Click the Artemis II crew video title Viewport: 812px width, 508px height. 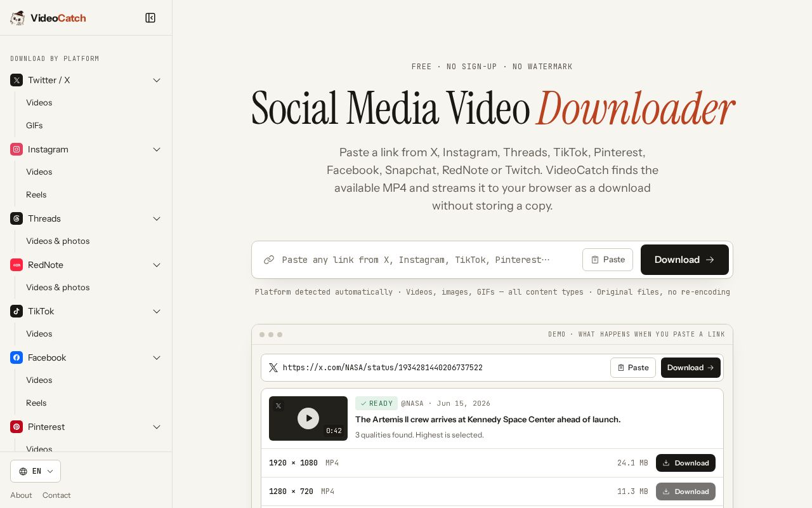point(488,420)
